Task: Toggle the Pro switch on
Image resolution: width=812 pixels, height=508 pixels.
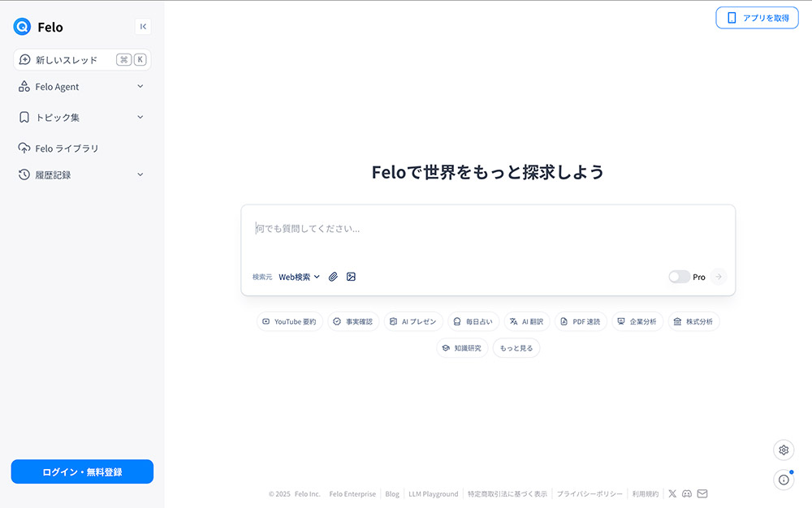Action: (679, 277)
